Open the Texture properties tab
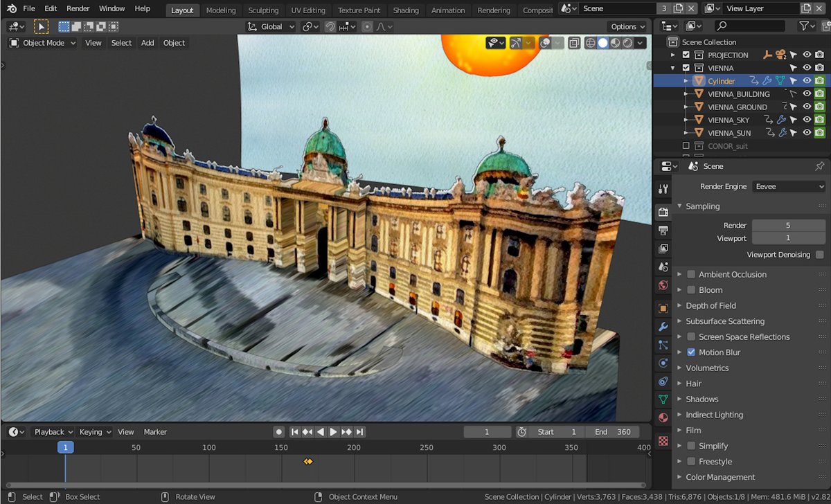This screenshot has height=504, width=831. tap(663, 440)
